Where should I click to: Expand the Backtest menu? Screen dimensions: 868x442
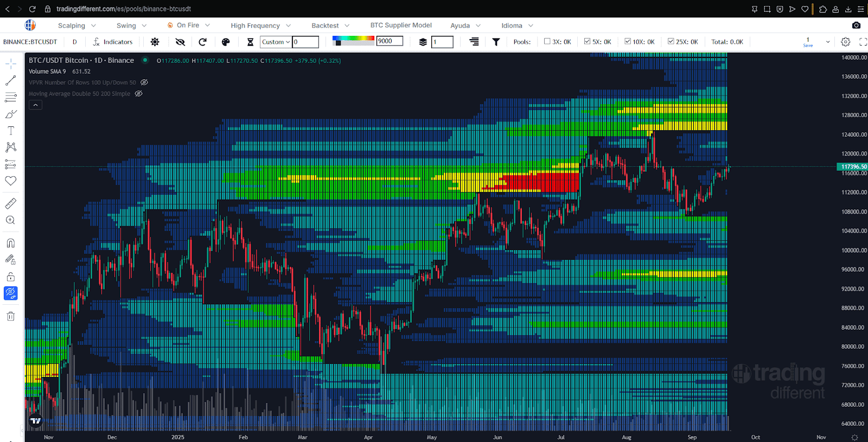click(330, 25)
